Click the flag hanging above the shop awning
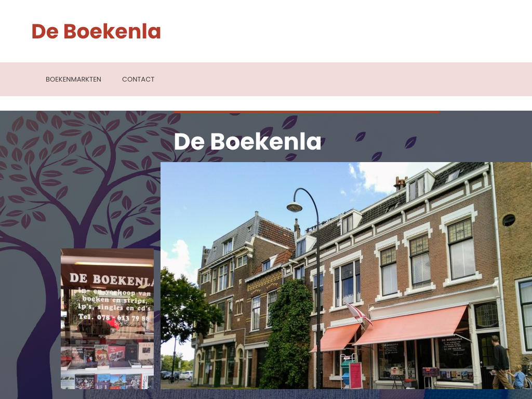 (x=357, y=314)
